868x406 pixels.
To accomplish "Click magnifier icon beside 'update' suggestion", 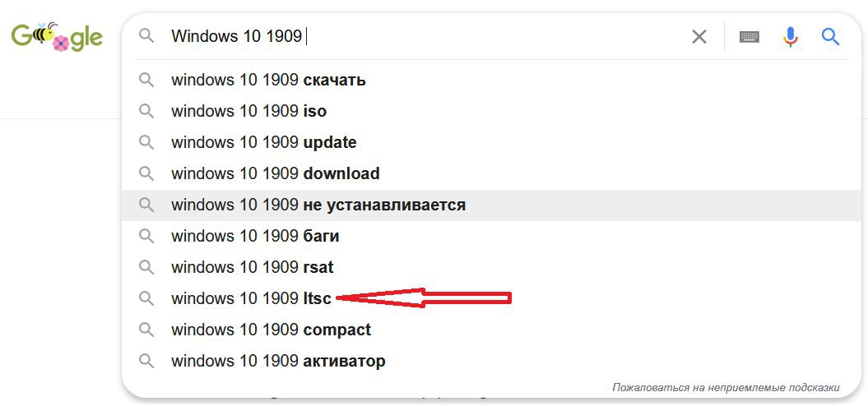I will pos(146,143).
